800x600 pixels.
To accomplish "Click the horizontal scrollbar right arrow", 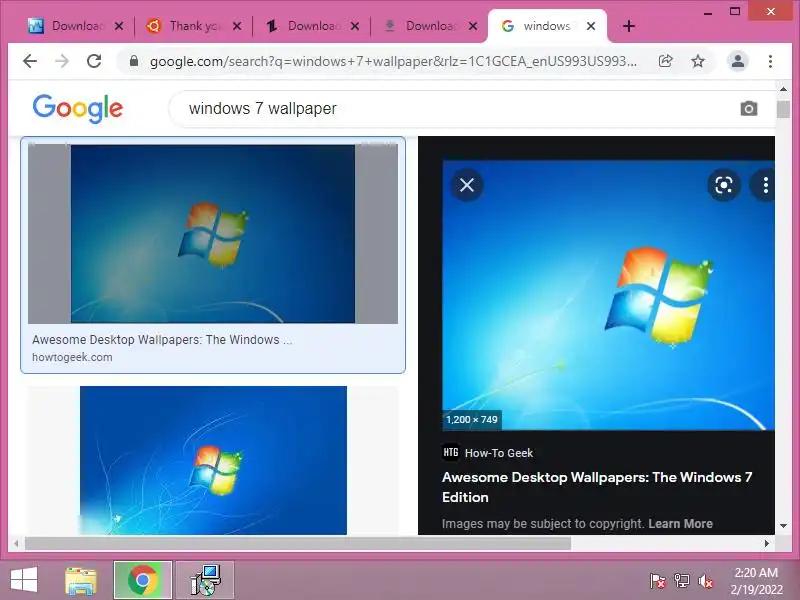I will 766,543.
